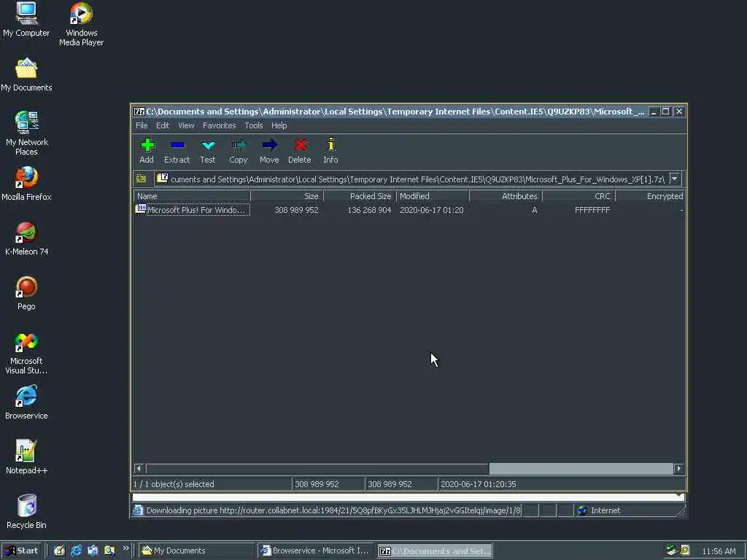Viewport: 747px width, 560px height.
Task: Click the taskbar clock showing 11:56 AM
Action: [x=719, y=551]
